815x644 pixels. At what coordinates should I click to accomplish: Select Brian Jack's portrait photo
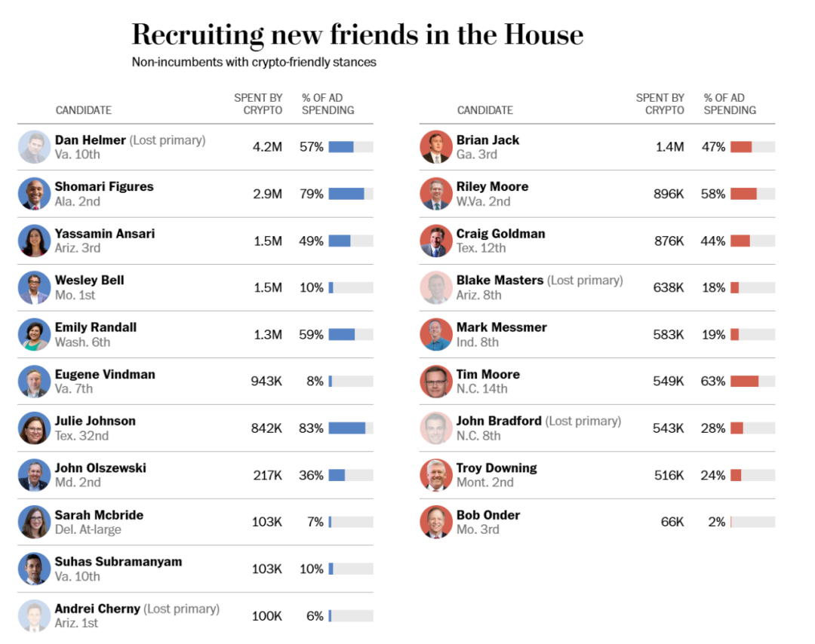coord(435,147)
